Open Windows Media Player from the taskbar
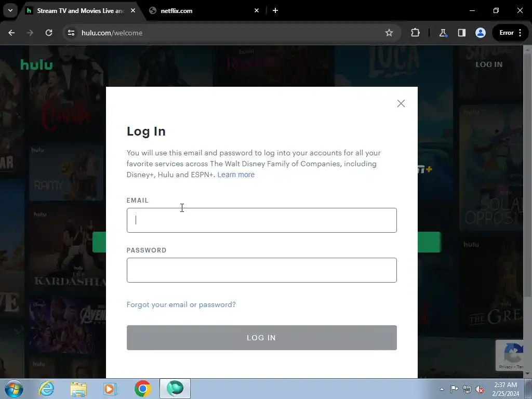This screenshot has width=532, height=399. (110, 389)
